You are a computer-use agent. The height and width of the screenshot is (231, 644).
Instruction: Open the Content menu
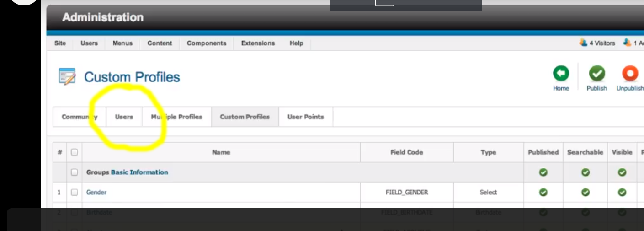[160, 43]
